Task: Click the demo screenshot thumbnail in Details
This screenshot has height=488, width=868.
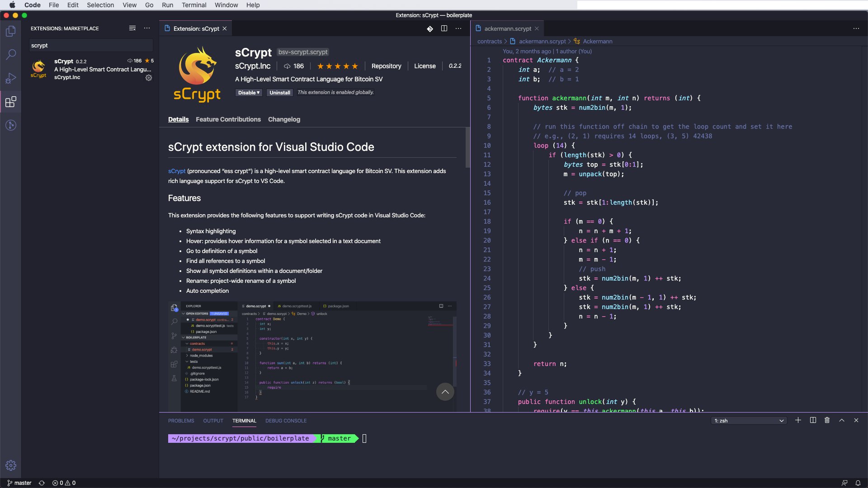Action: click(312, 357)
